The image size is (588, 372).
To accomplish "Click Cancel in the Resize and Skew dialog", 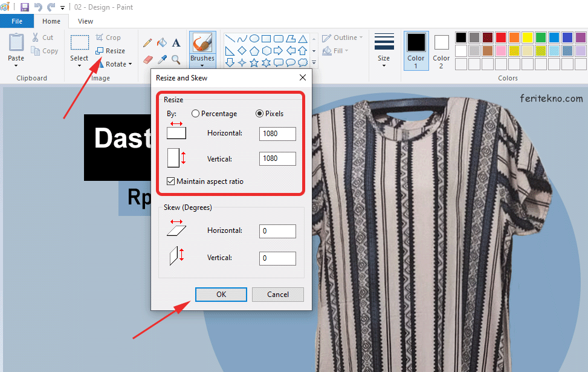I will [x=278, y=295].
